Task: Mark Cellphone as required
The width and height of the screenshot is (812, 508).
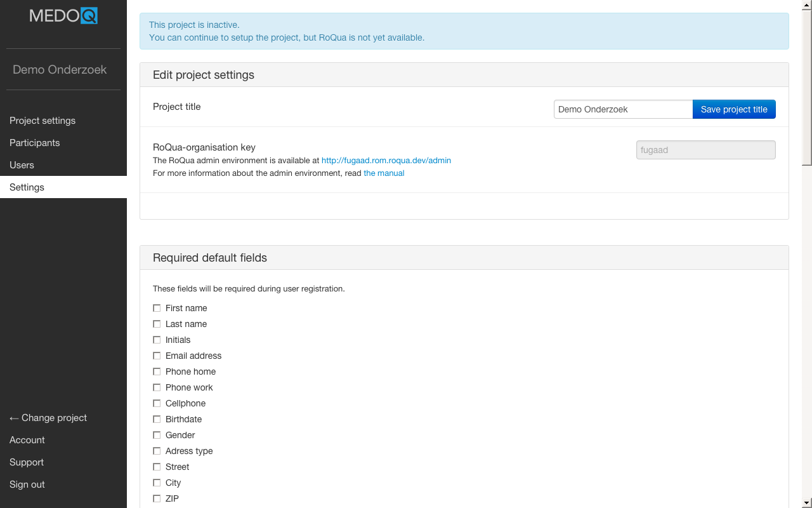Action: pos(157,403)
